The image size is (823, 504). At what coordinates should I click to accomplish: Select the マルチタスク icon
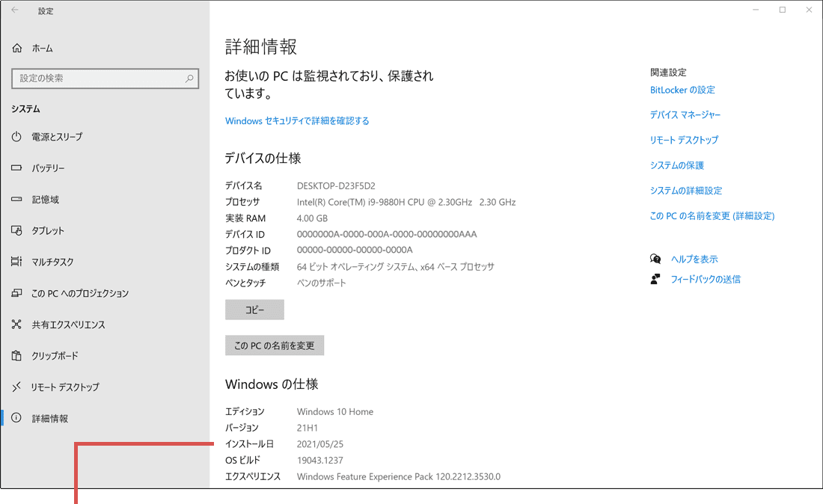(16, 262)
